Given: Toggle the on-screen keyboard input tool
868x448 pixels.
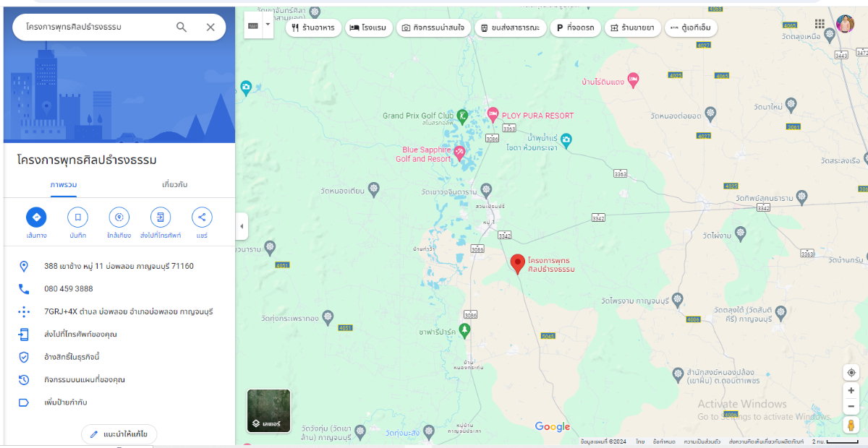Looking at the screenshot, I should click(253, 25).
